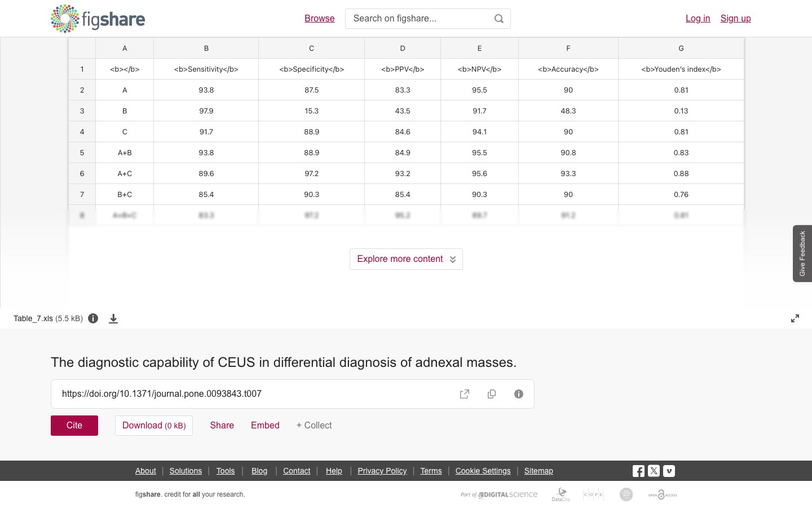The image size is (812, 508).
Task: Click the Embed link
Action: pos(265,426)
